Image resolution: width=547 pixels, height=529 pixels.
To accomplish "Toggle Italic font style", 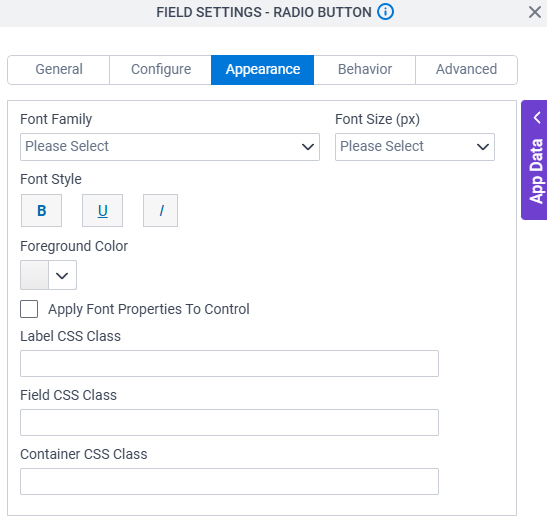I will [x=160, y=210].
